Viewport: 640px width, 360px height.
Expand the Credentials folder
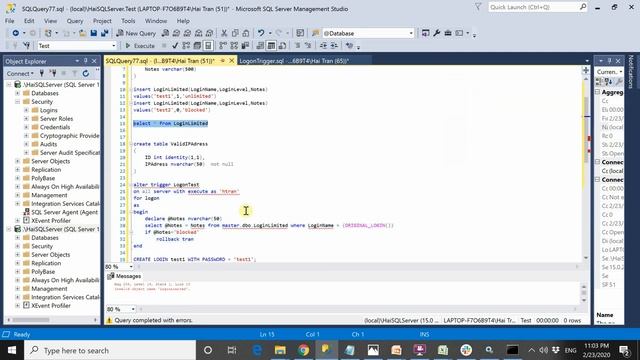[x=26, y=127]
